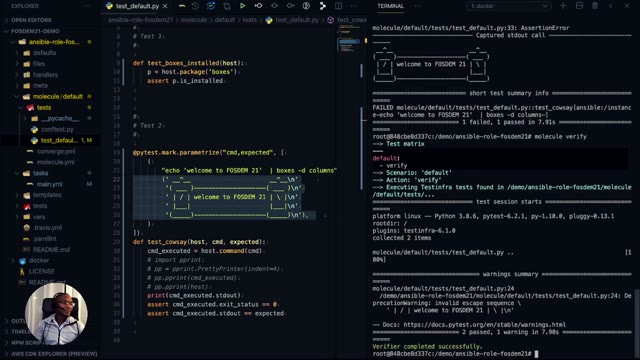Screen dimensions: 640x360
Task: Split the terminal using the split icon
Action: (x=579, y=6)
